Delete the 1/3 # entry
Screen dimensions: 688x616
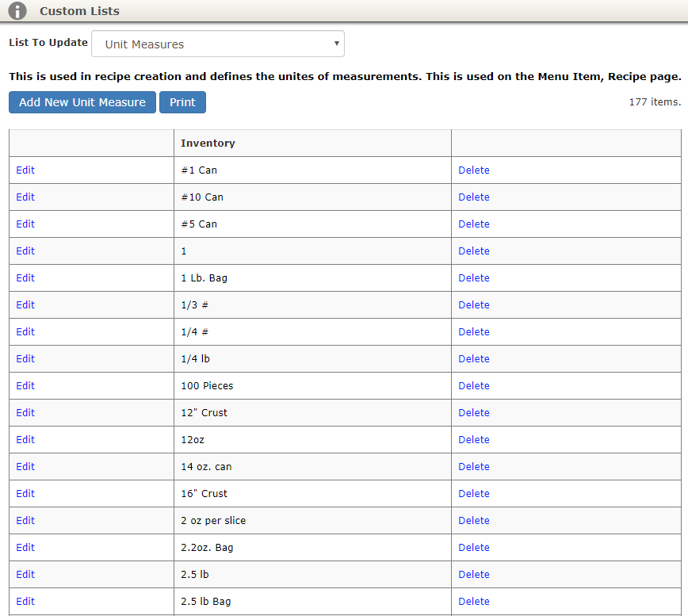tap(474, 305)
